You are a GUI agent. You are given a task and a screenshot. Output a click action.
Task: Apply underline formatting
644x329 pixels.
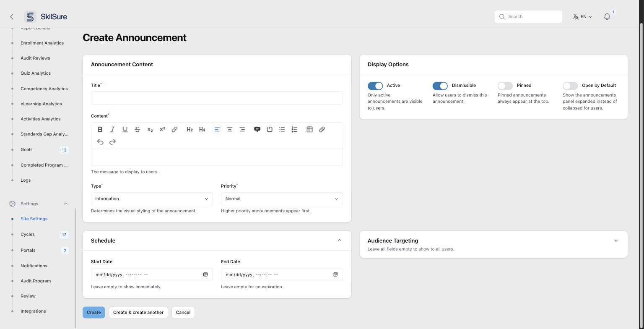click(x=125, y=129)
